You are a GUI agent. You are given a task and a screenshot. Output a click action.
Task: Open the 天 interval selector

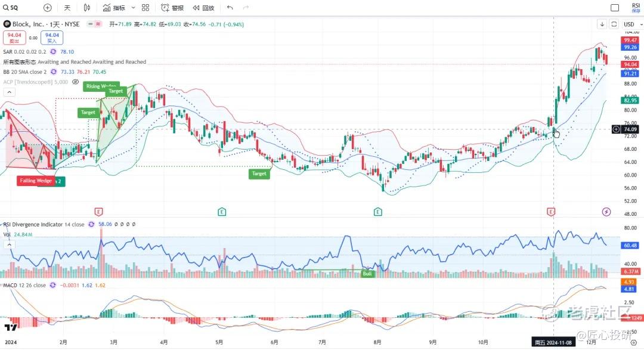pos(67,8)
